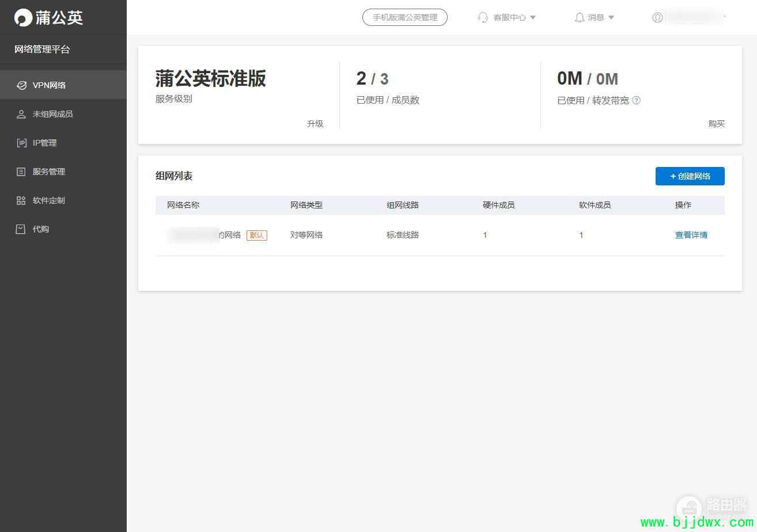
Task: Click the 组网列表 heading
Action: coord(174,176)
